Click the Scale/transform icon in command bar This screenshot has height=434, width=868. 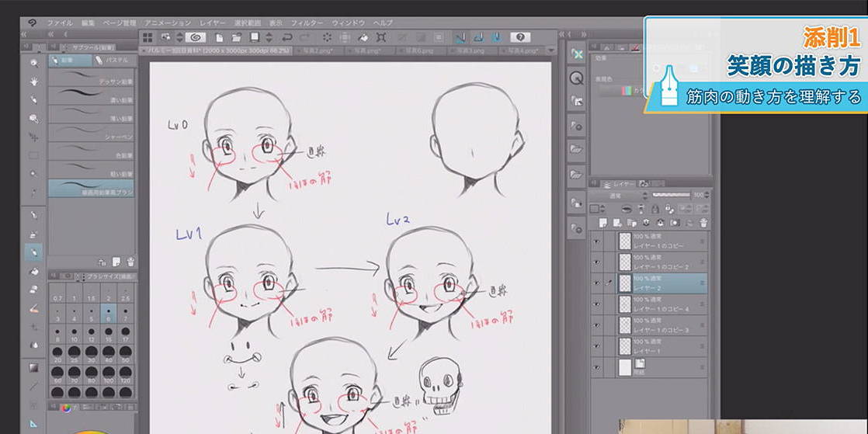point(381,37)
